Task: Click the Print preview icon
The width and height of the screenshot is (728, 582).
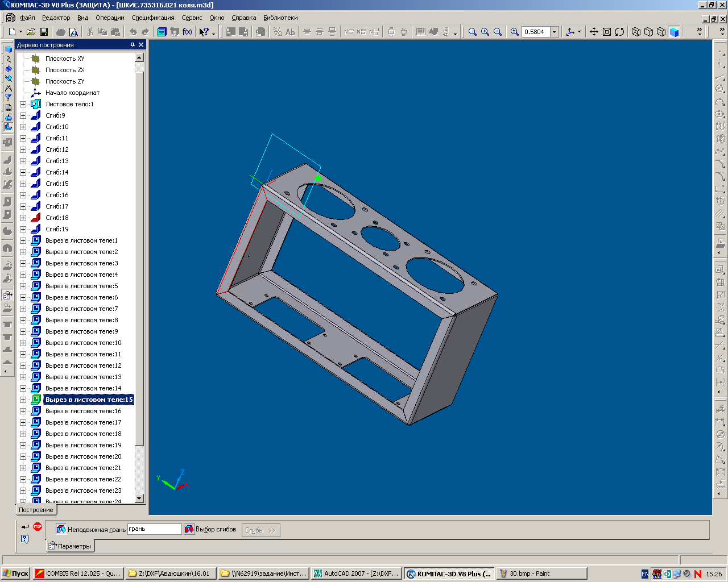Action: coord(73,32)
